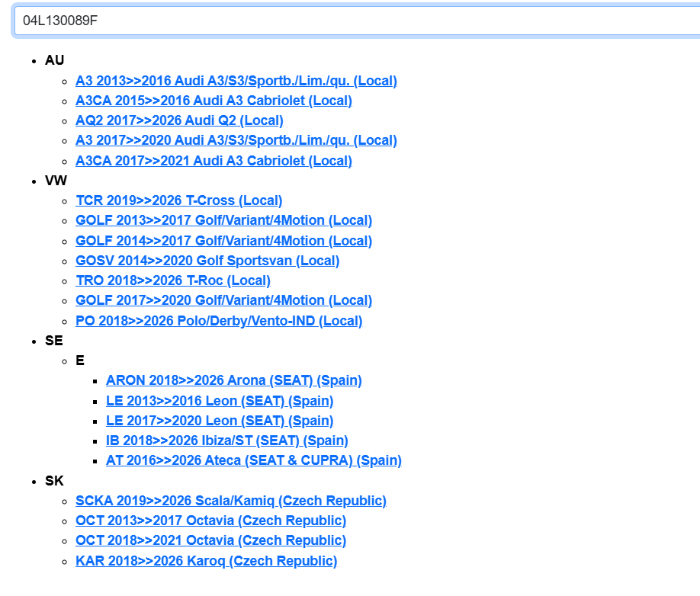Open AT 2016>>2026 Ateca SEAT & CUPRA link
The width and height of the screenshot is (700, 596).
pyautogui.click(x=253, y=460)
